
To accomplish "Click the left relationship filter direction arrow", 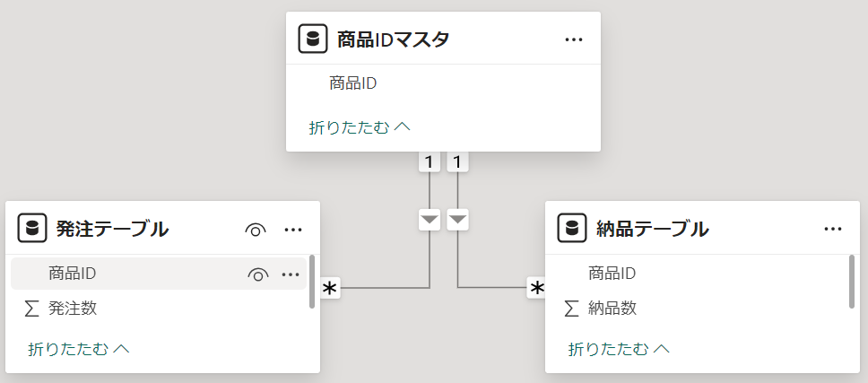I will tap(430, 219).
